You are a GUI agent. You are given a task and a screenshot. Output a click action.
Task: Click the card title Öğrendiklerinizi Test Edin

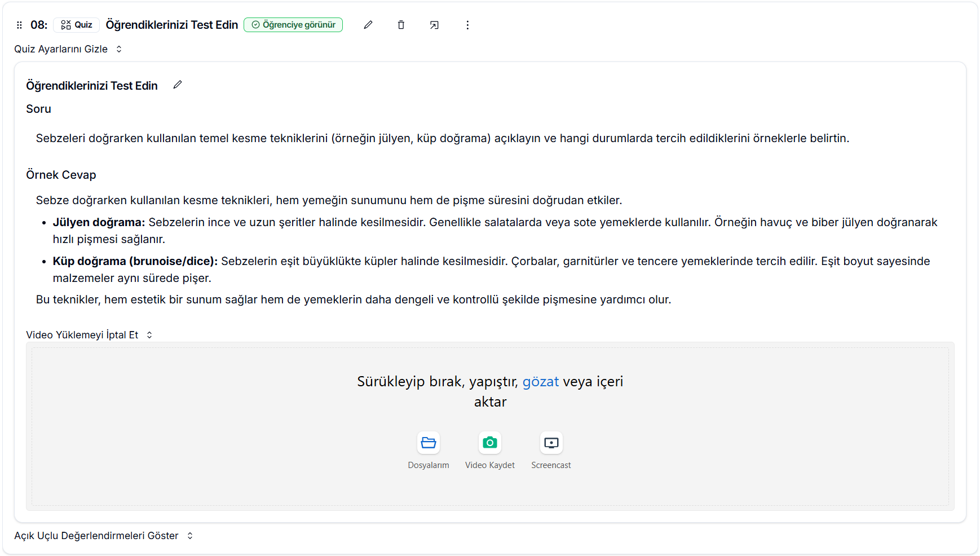tap(92, 86)
